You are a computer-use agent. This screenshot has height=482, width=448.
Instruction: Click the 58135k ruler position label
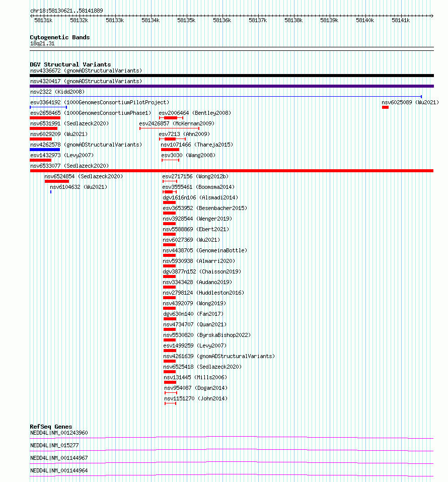point(186,20)
